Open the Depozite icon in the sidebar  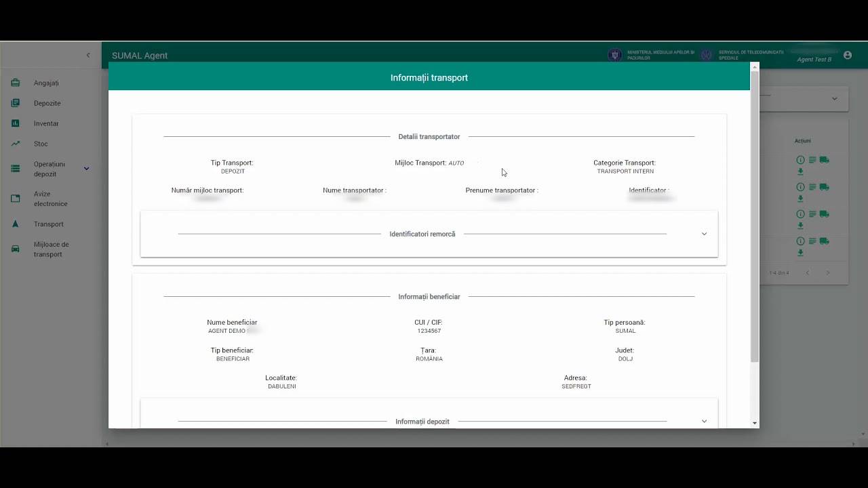point(15,102)
